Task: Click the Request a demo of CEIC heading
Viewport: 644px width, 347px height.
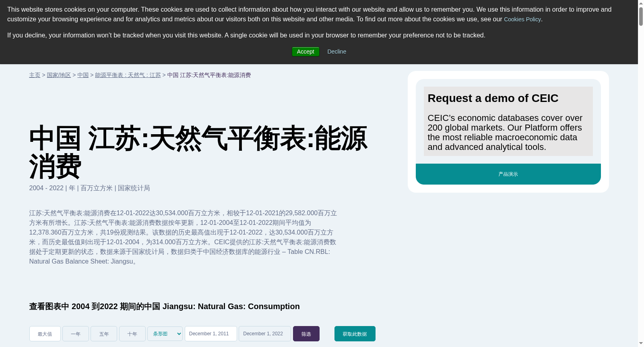Action: (493, 98)
